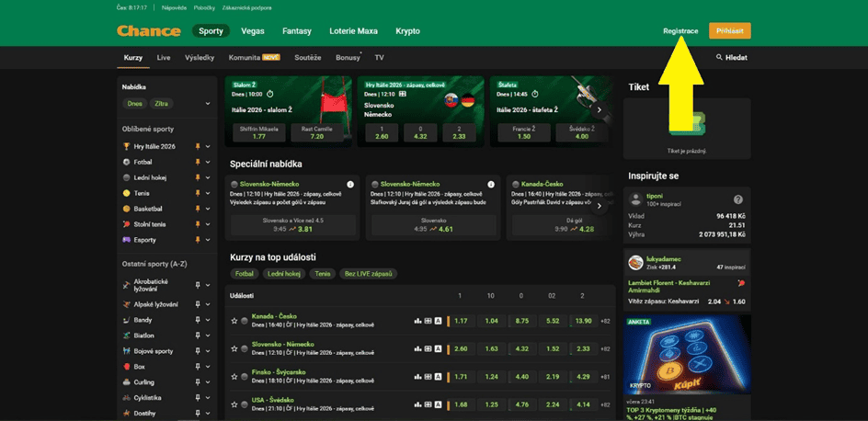Click the Fotbal ball icon in sidebar

tap(127, 162)
